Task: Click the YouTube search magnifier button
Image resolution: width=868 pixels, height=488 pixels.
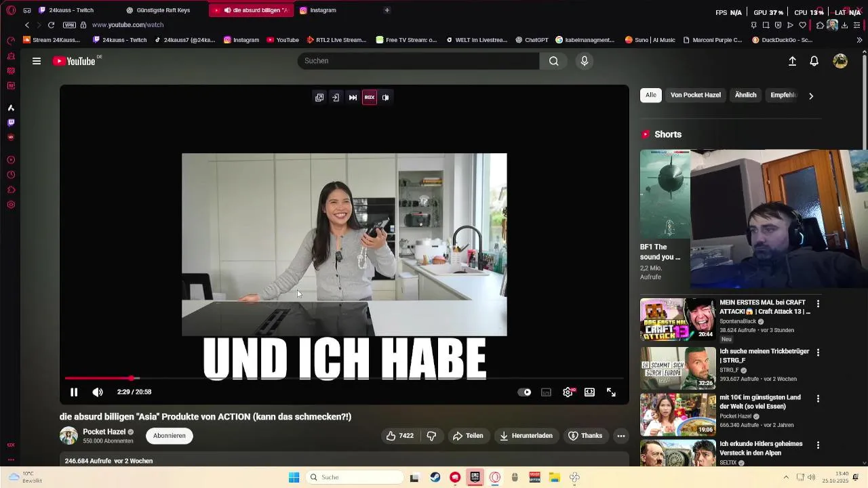Action: coord(554,61)
